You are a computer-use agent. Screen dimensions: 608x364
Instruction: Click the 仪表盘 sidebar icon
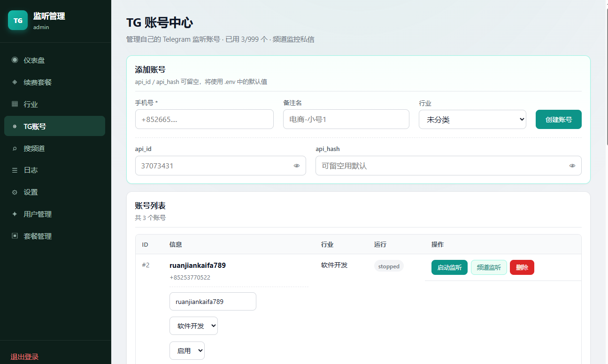tap(15, 60)
